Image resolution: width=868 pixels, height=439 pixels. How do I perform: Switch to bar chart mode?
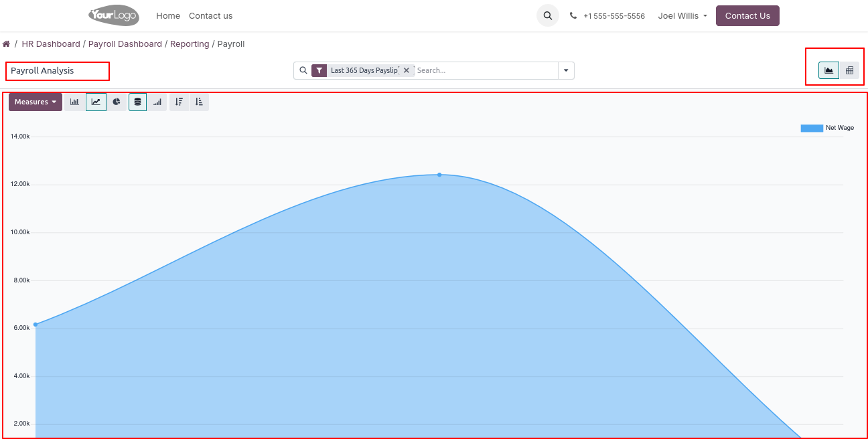pos(74,102)
